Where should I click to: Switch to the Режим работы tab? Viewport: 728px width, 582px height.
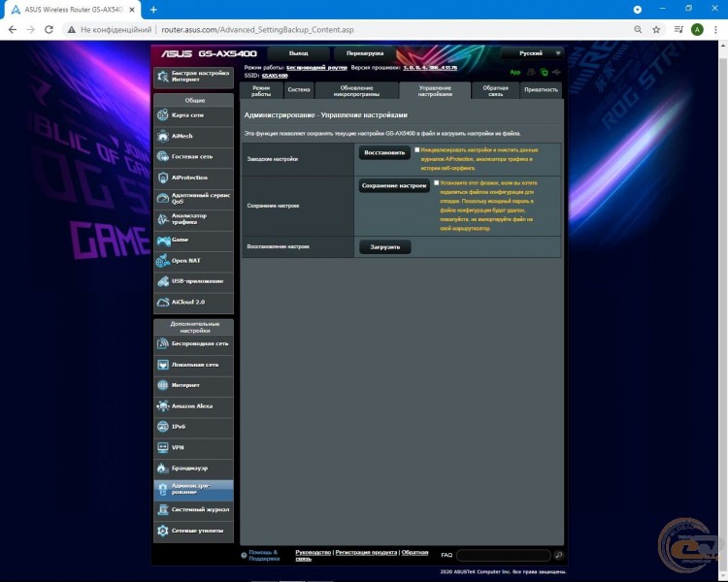click(261, 90)
